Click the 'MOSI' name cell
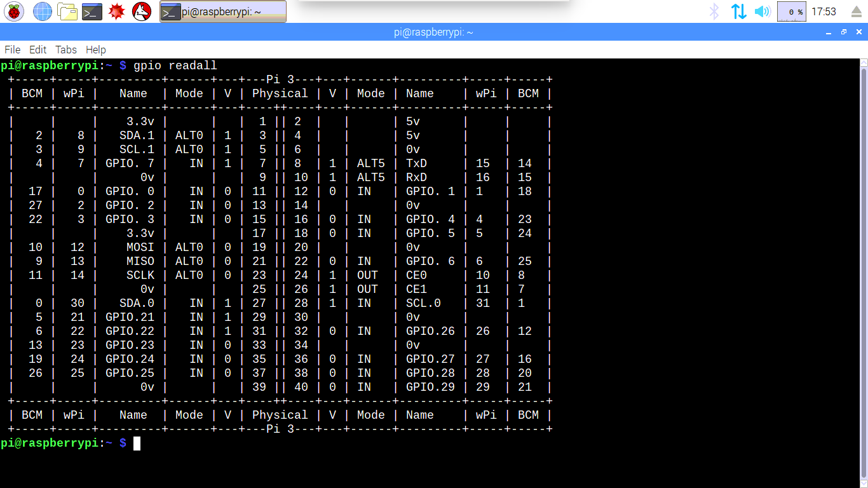Image resolution: width=868 pixels, height=488 pixels. click(x=140, y=247)
